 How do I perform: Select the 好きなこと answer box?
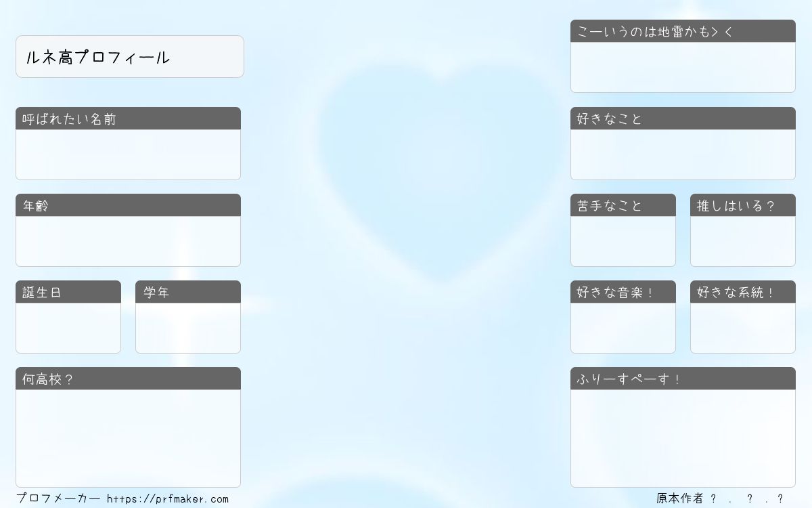click(x=683, y=154)
